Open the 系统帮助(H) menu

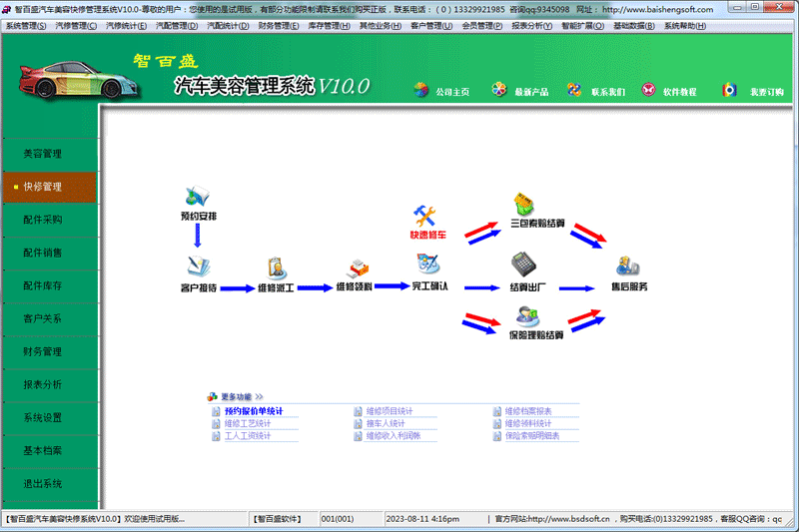[685, 26]
